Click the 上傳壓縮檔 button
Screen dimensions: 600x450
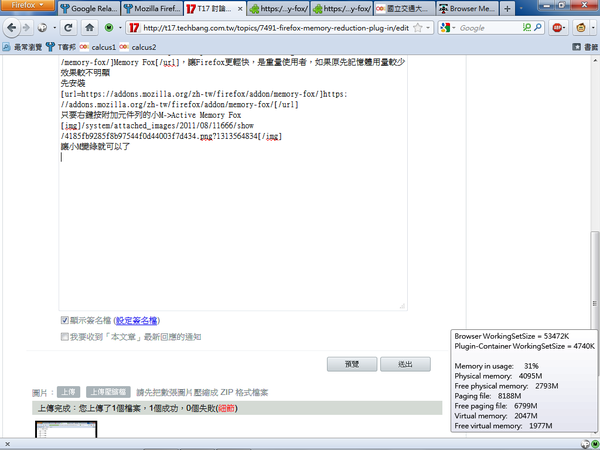click(108, 392)
